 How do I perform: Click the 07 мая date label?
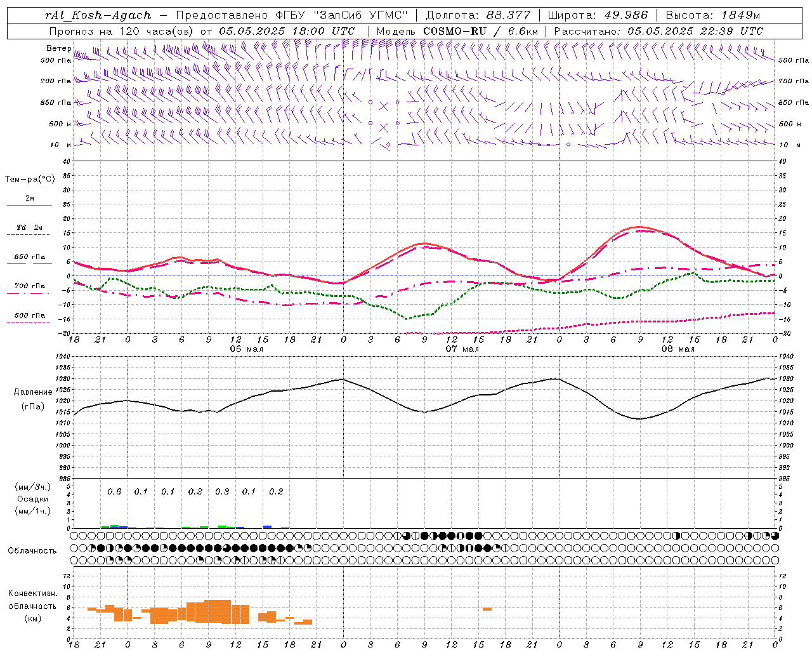coord(462,348)
